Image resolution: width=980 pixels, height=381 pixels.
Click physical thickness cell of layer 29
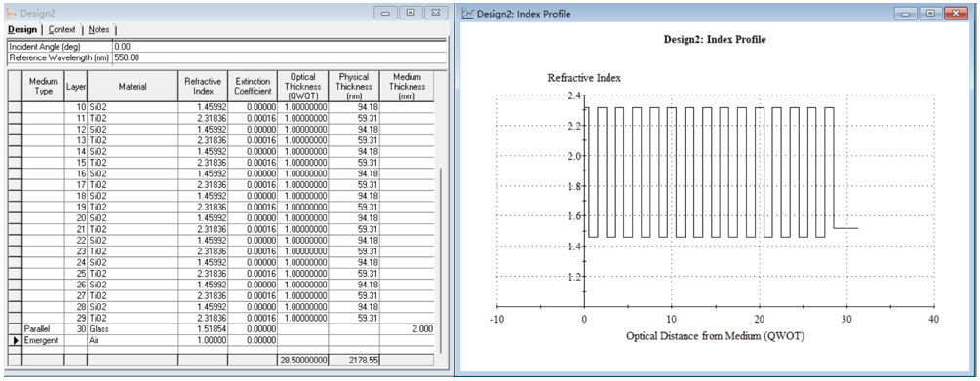[354, 318]
